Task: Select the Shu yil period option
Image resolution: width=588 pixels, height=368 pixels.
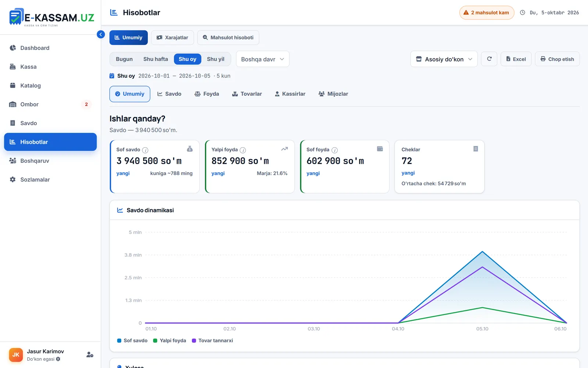Action: pos(216,59)
